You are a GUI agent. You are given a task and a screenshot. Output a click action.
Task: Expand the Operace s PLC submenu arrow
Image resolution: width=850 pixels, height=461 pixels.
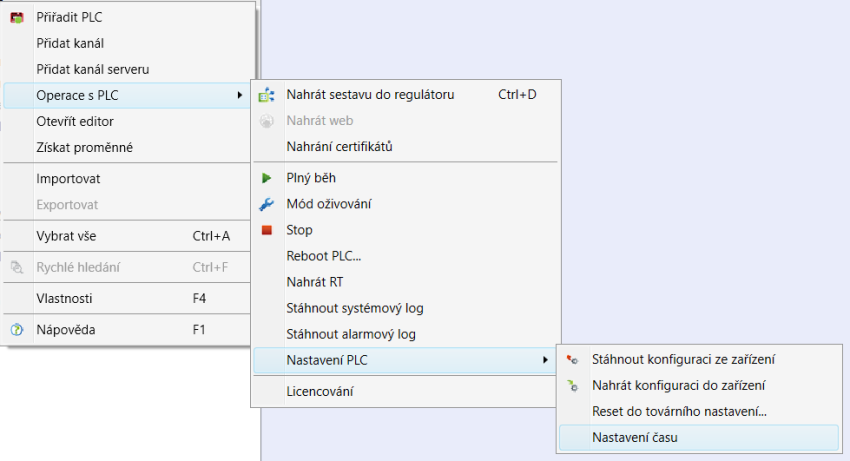240,95
